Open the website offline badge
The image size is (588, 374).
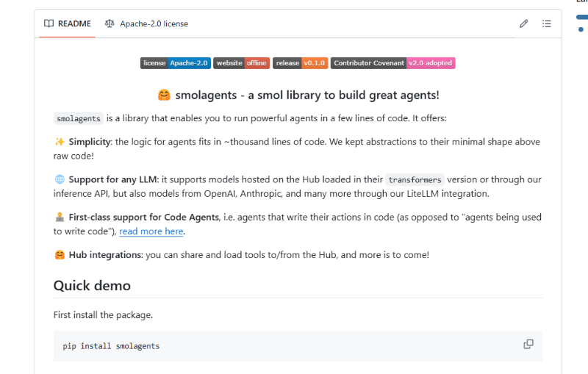point(241,63)
